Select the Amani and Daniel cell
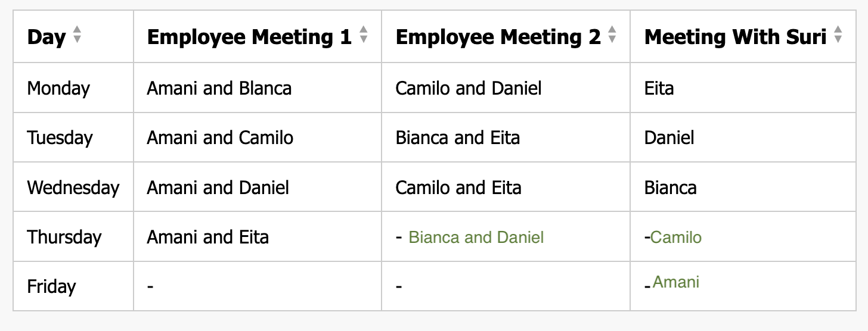 [x=218, y=188]
